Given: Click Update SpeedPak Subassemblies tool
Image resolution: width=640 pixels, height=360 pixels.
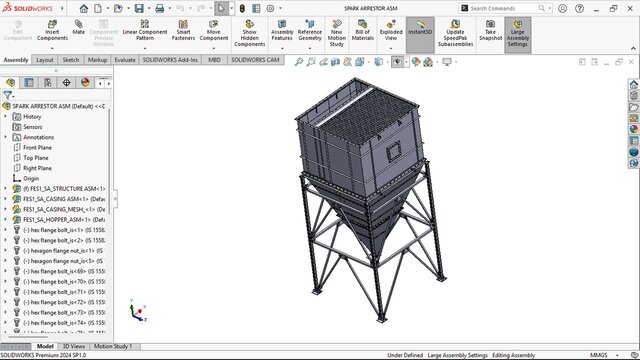Looking at the screenshot, I should [x=455, y=33].
